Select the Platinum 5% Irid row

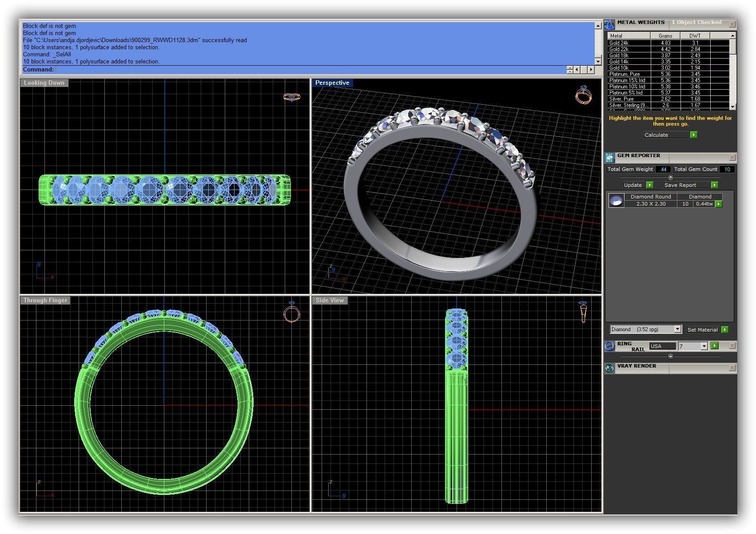(668, 93)
